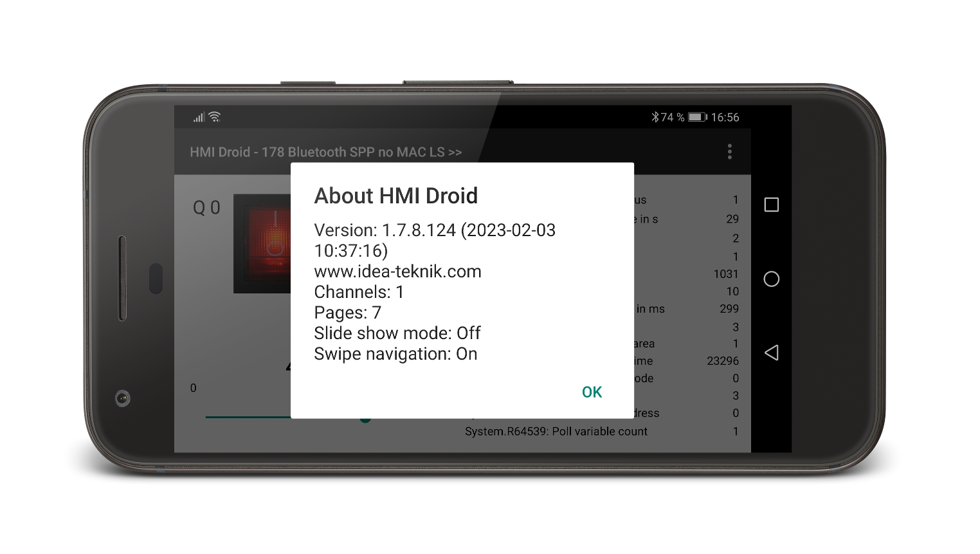Tap the Bluetooth status icon
The height and width of the screenshot is (554, 980).
(x=655, y=117)
